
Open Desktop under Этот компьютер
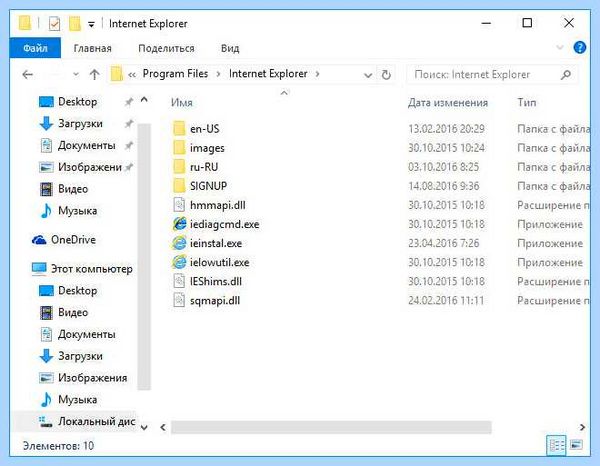click(78, 291)
